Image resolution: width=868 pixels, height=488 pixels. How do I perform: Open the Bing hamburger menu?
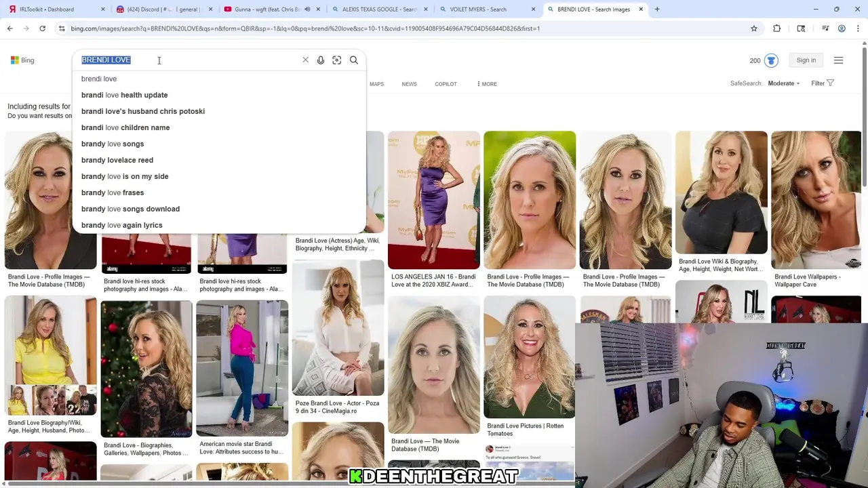coord(838,60)
